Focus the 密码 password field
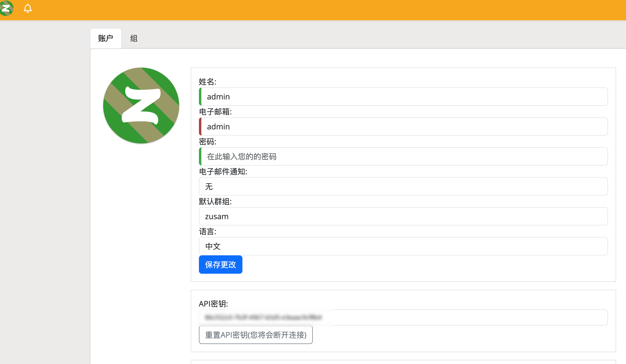The width and height of the screenshot is (626, 364). [403, 157]
